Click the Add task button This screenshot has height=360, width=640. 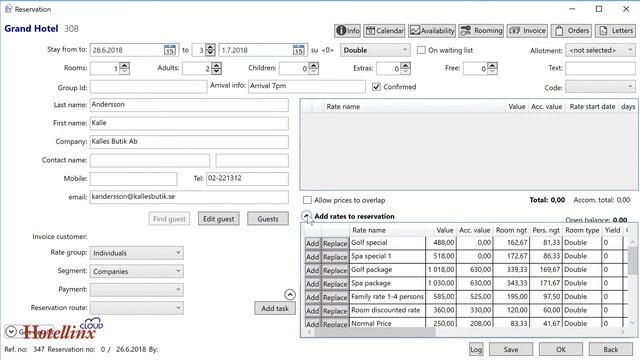275,308
